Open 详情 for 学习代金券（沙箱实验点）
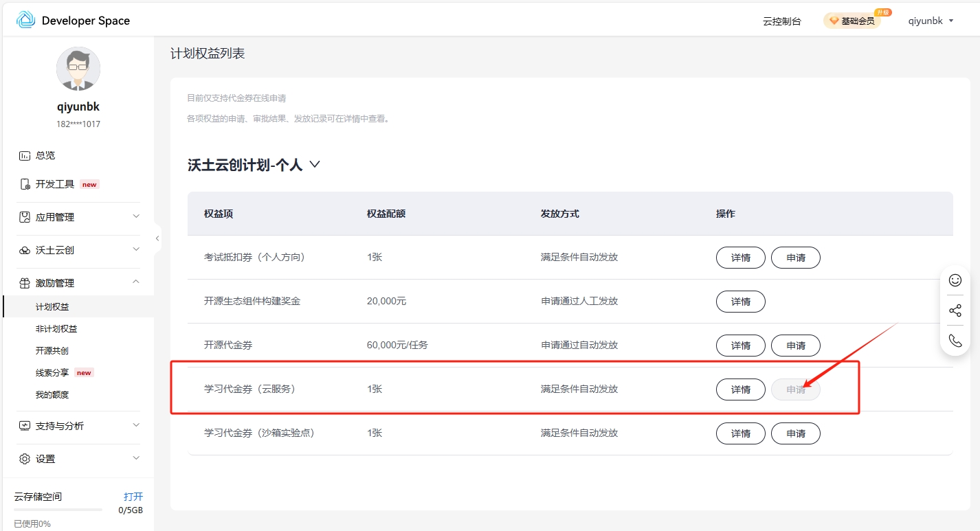Image resolution: width=980 pixels, height=531 pixels. click(741, 433)
